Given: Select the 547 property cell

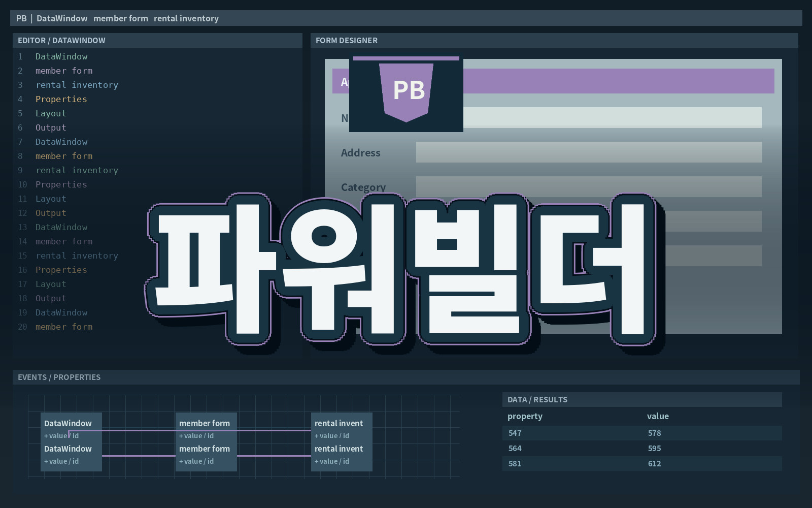Looking at the screenshot, I should (515, 433).
